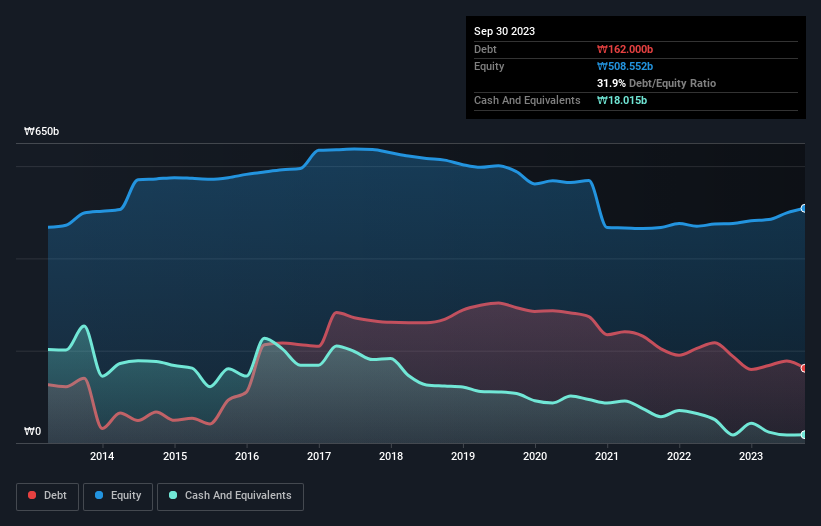Click the red Debt endpoint marker on chart
Viewport: 821px width, 526px height.
click(x=803, y=368)
